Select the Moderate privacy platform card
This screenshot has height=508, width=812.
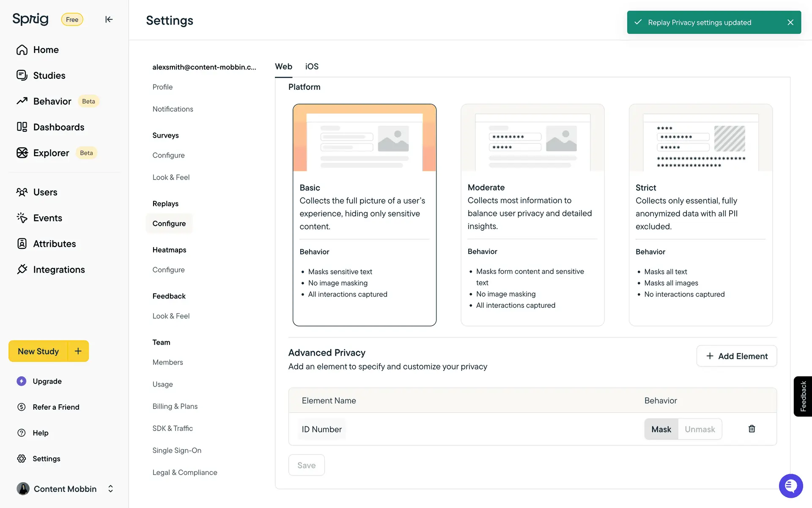click(x=532, y=215)
